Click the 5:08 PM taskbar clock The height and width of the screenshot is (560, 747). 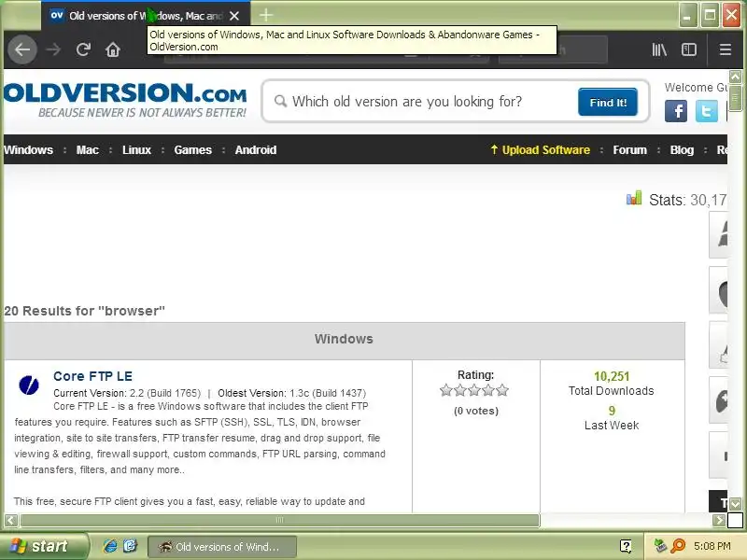click(712, 546)
